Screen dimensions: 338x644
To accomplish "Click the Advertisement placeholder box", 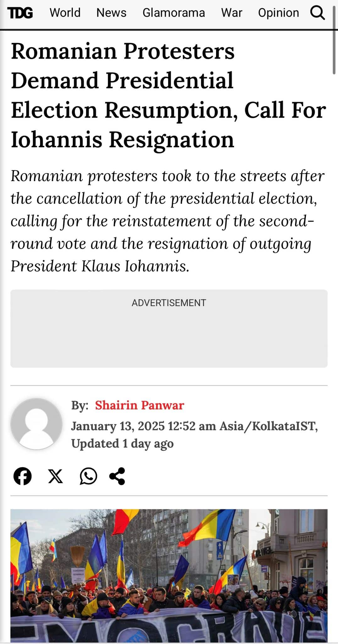I will click(x=169, y=328).
